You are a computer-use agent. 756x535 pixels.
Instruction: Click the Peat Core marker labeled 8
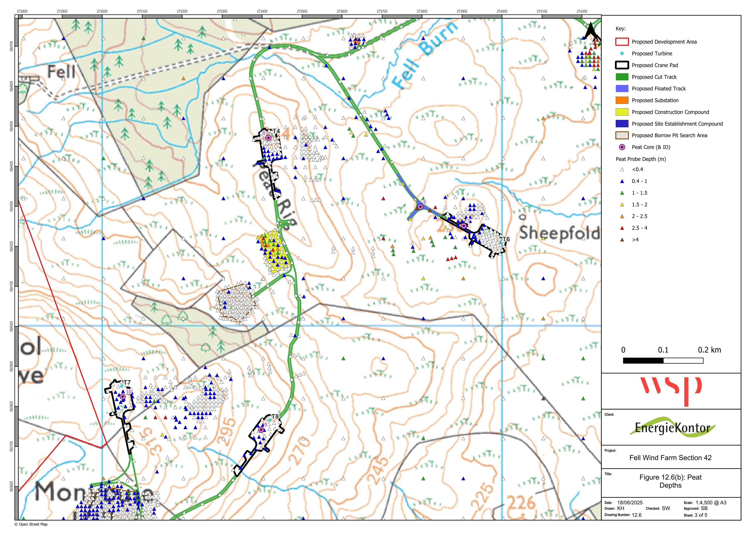[x=268, y=138]
